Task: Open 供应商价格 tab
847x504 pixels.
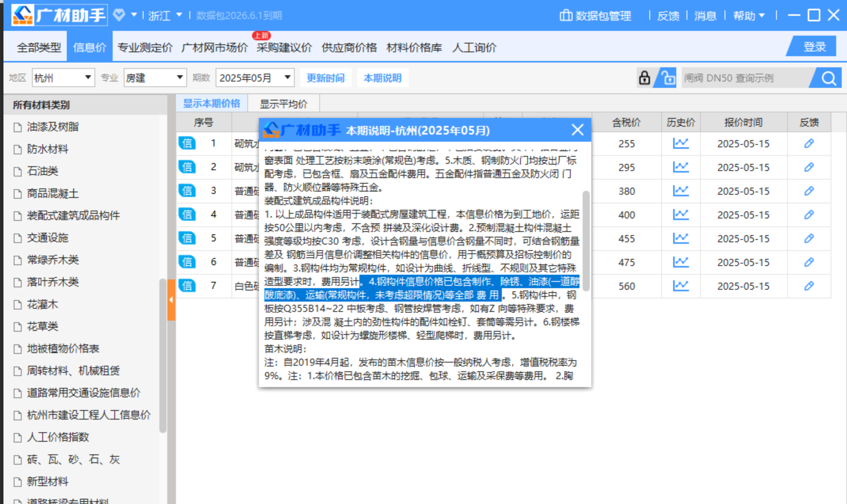Action: [349, 47]
